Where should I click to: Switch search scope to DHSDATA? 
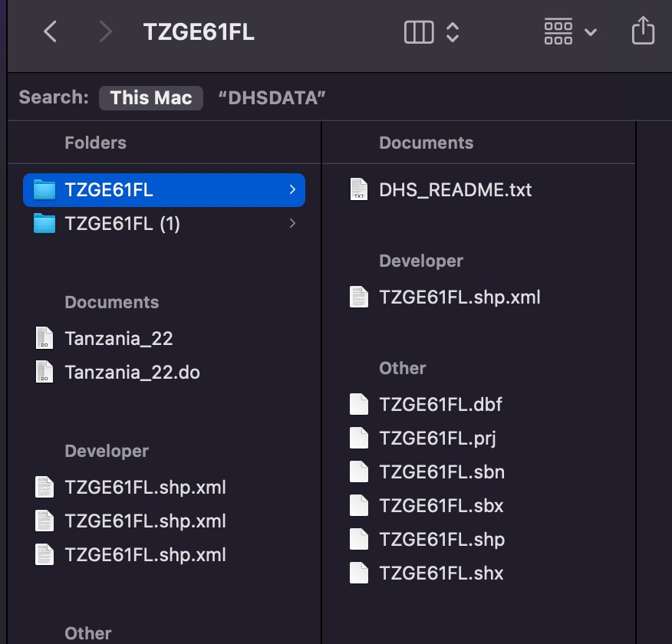point(272,97)
